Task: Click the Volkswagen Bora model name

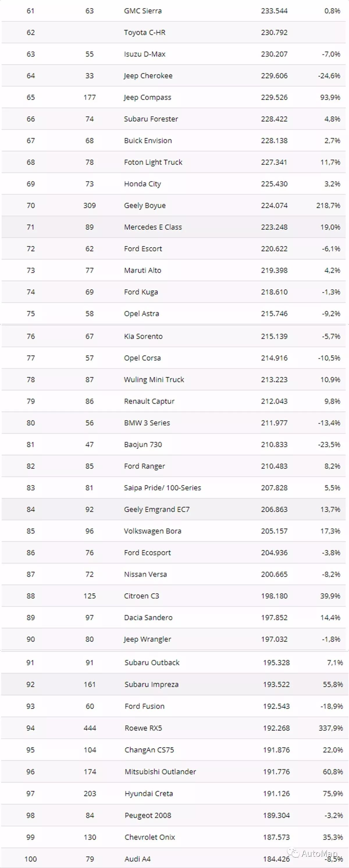Action: (152, 531)
